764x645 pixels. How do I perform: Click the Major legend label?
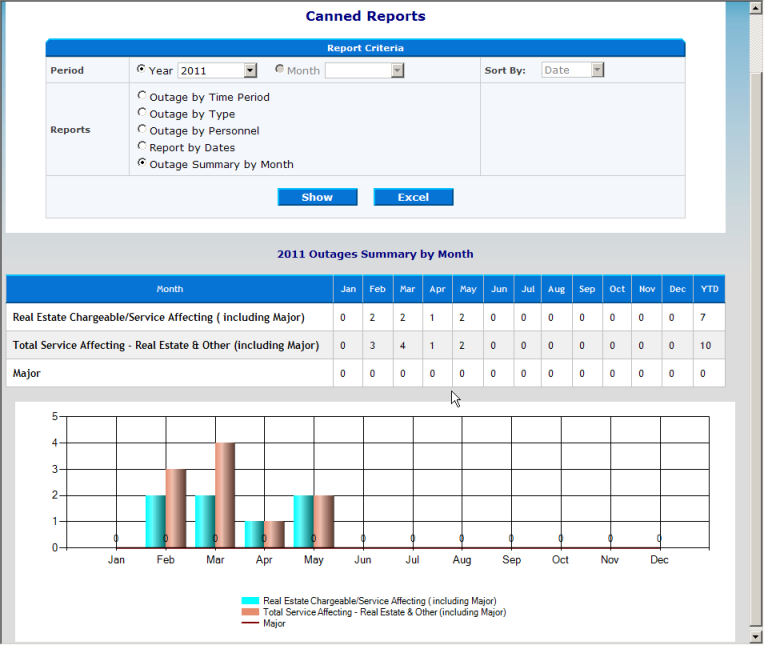[x=274, y=624]
